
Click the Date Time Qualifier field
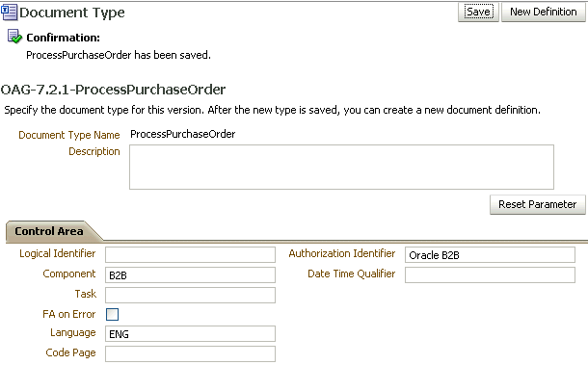(x=490, y=275)
